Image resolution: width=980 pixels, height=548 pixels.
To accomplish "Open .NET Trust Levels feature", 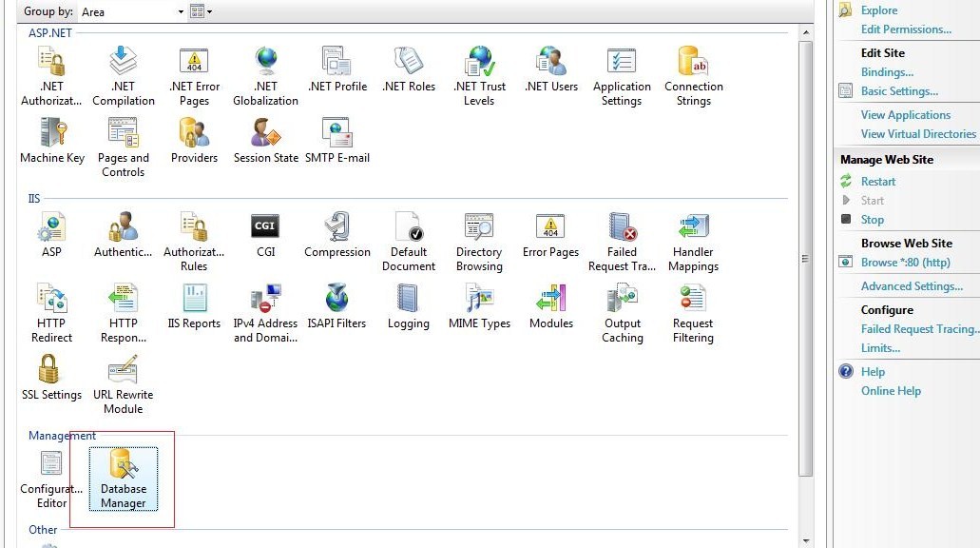I will 479,76.
